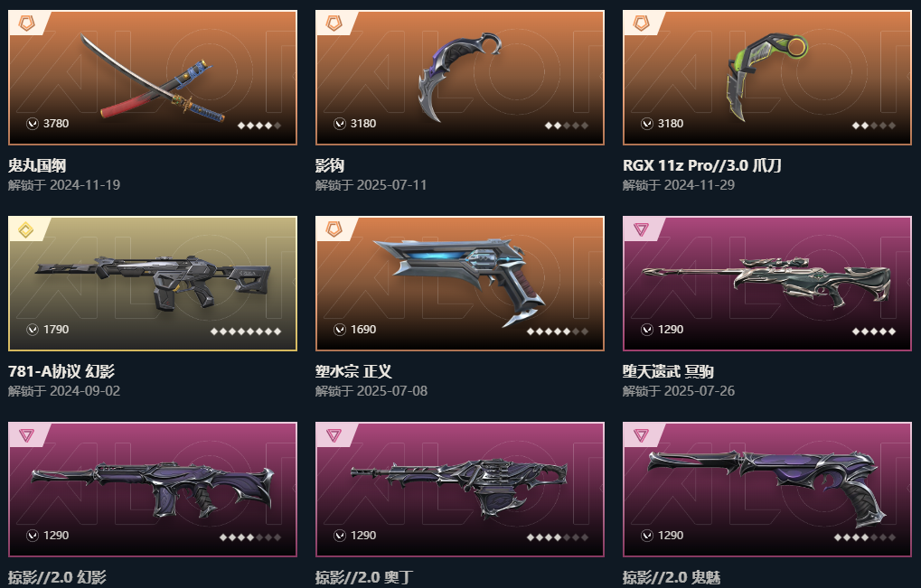921x588 pixels.
Task: Click the tier badge on RGX 11z Pro爪刀
Action: coord(641,23)
